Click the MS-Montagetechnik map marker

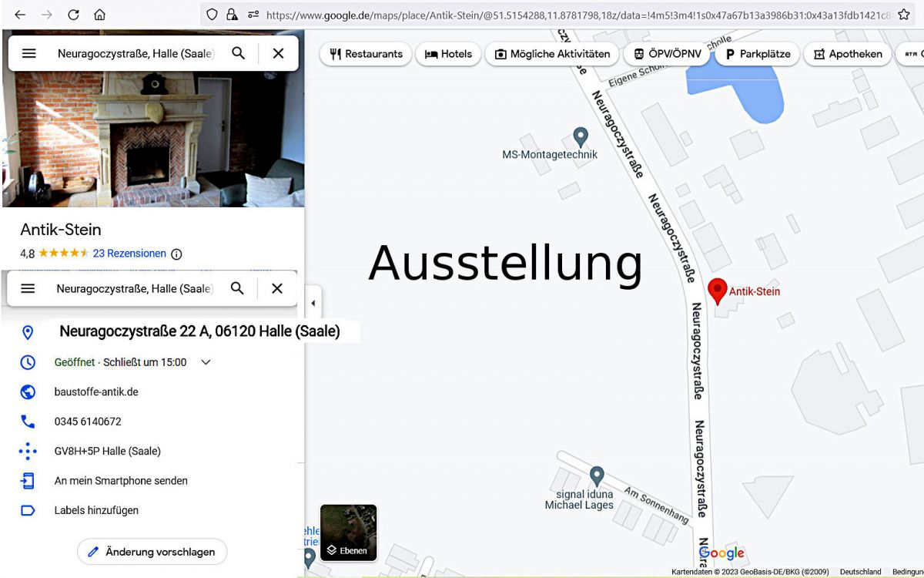click(x=581, y=138)
